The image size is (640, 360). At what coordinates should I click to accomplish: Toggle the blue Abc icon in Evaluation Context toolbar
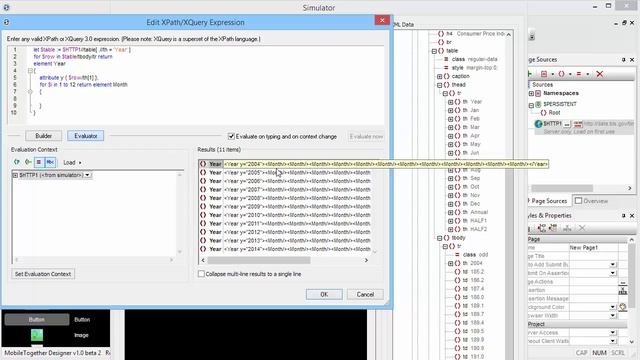pos(50,162)
